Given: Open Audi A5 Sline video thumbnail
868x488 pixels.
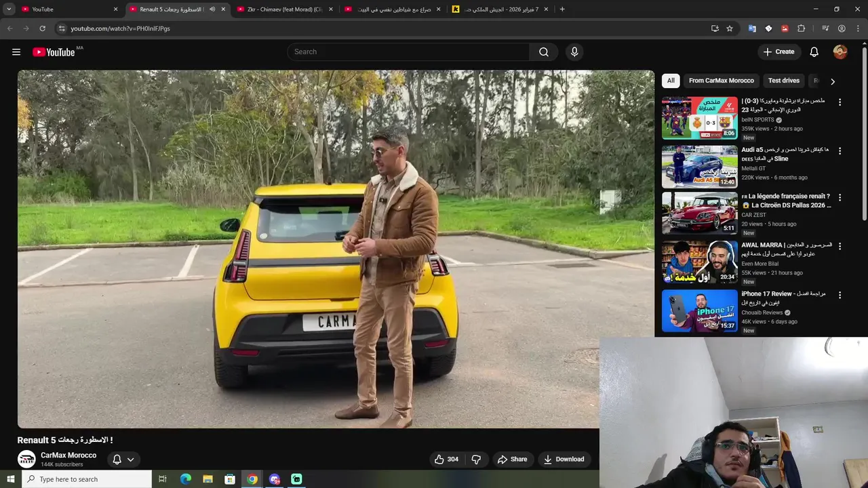Looking at the screenshot, I should [x=699, y=167].
